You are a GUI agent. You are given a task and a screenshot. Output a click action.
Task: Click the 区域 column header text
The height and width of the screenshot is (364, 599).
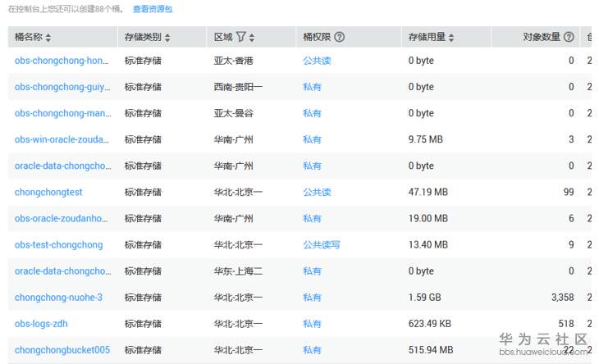pos(223,37)
